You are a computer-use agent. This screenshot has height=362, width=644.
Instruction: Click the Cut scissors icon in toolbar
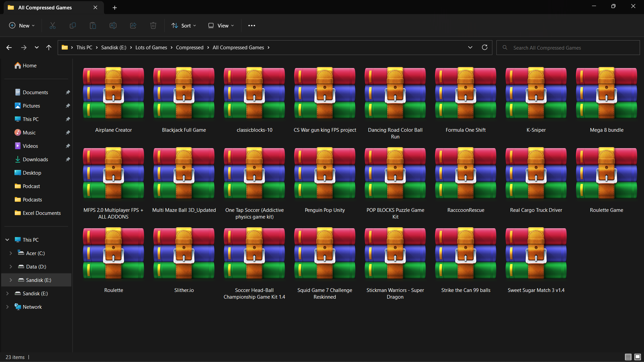[x=53, y=25]
